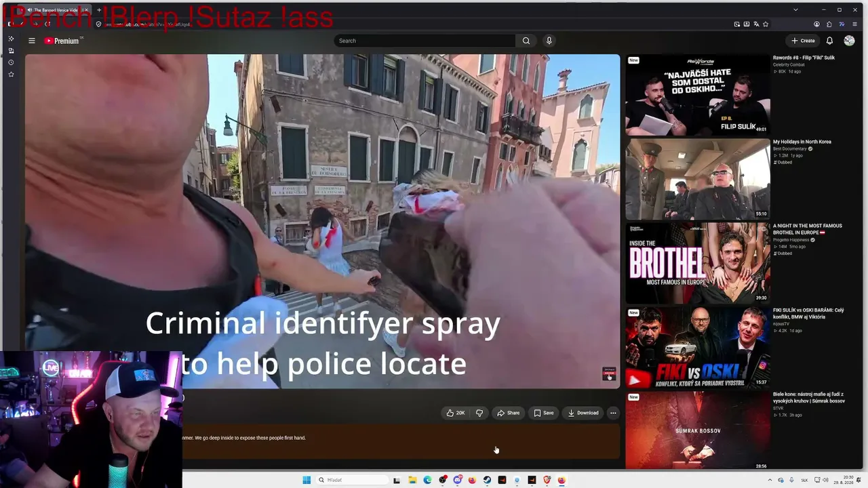Open the volume icon in the system tray
The image size is (868, 488).
826,480
